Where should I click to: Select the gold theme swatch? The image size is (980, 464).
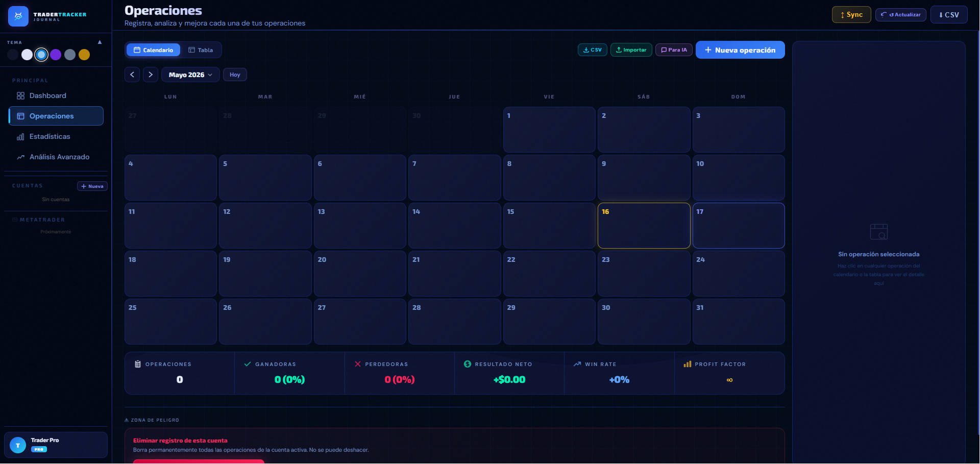[84, 55]
